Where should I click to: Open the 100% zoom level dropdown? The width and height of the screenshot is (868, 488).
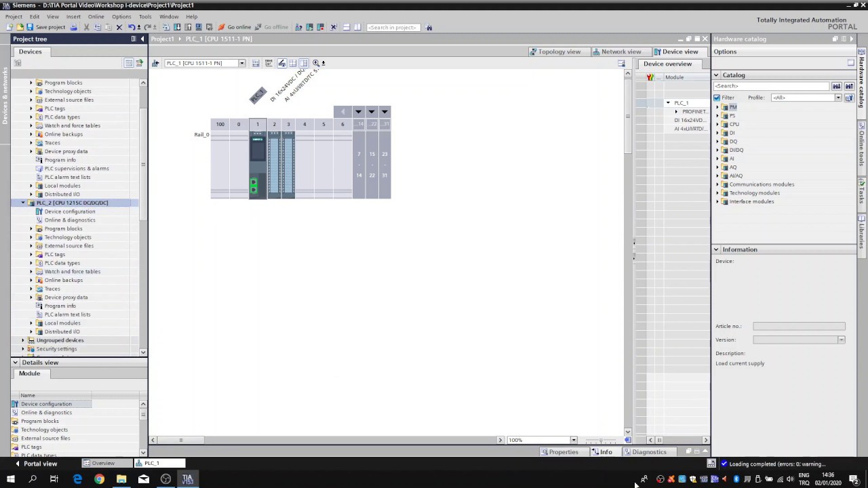pyautogui.click(x=574, y=440)
